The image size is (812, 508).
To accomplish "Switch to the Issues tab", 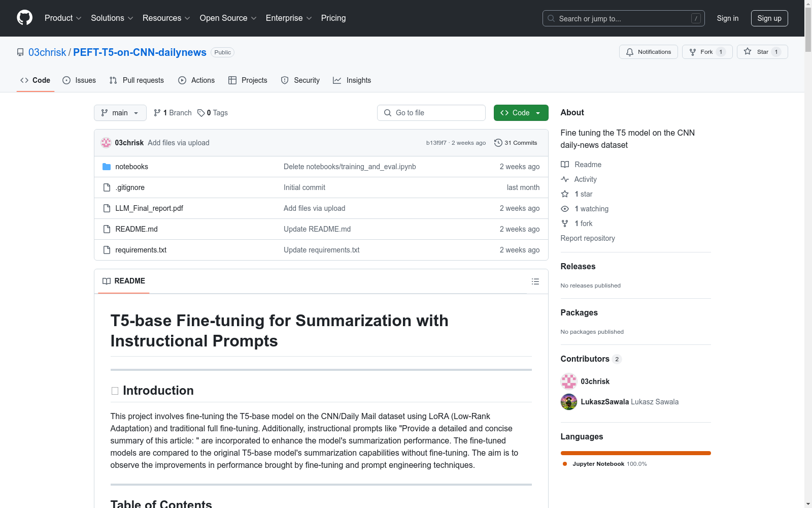I will 79,80.
